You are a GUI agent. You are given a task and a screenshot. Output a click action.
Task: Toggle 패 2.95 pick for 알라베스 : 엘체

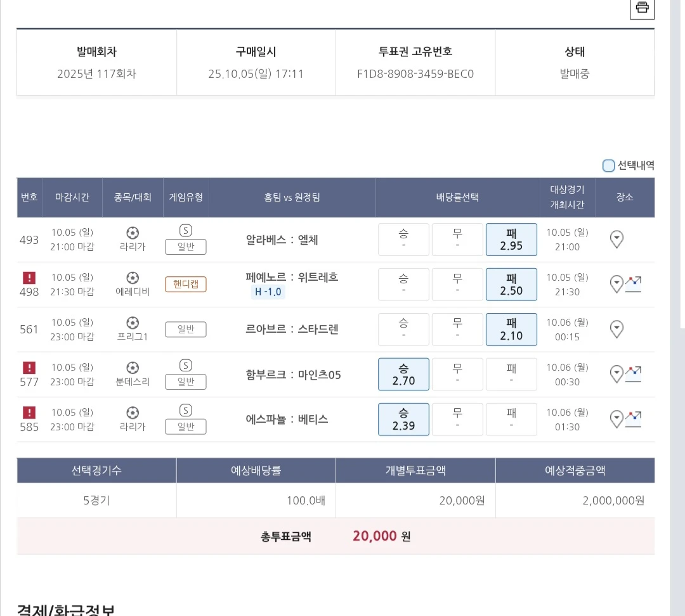[x=511, y=240]
